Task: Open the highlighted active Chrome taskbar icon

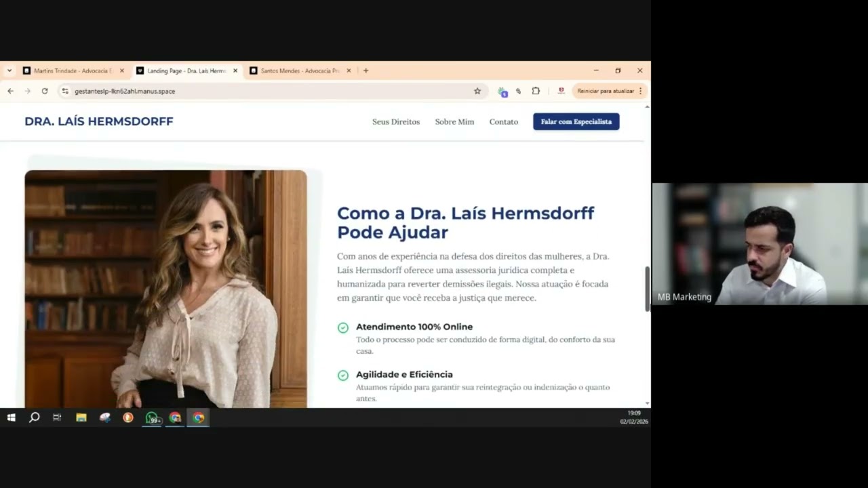Action: 199,418
